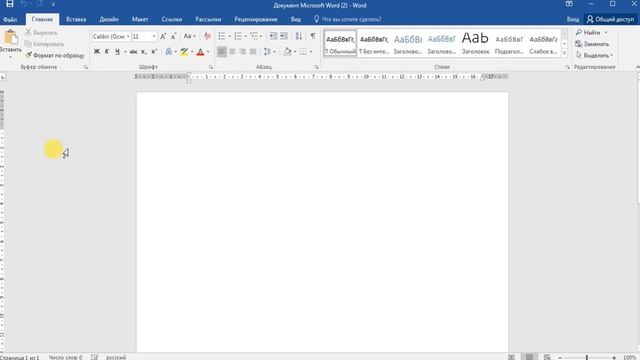Switch to the Дизайн tab

[x=109, y=19]
